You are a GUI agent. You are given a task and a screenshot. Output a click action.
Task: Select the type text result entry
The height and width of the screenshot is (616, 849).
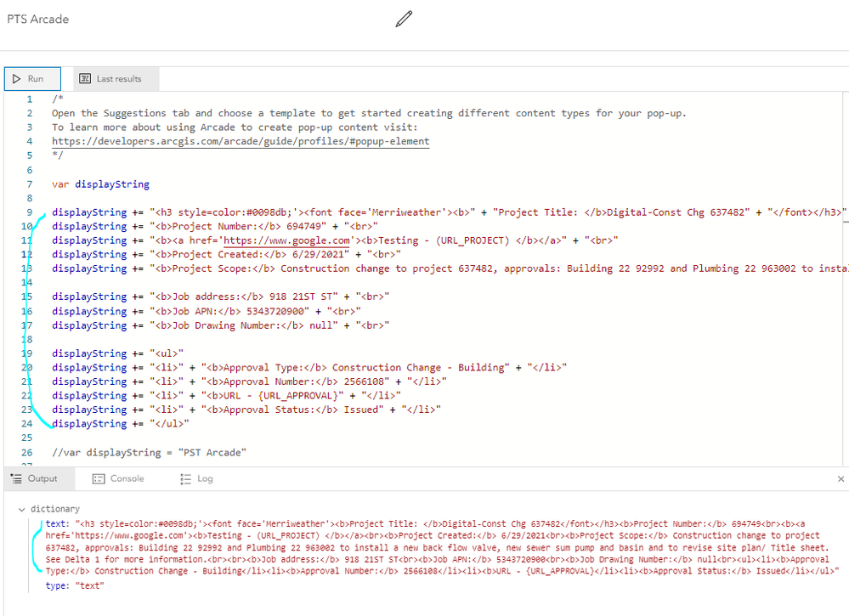(x=75, y=585)
